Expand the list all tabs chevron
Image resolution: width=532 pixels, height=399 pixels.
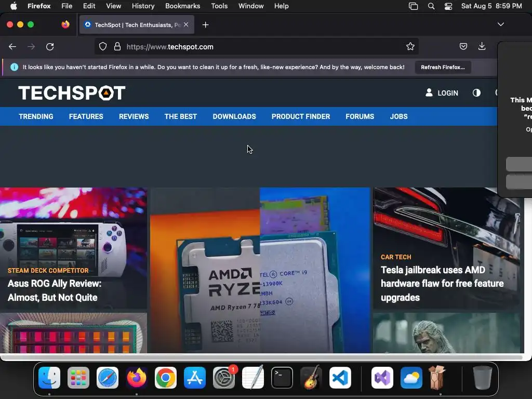coord(501,24)
